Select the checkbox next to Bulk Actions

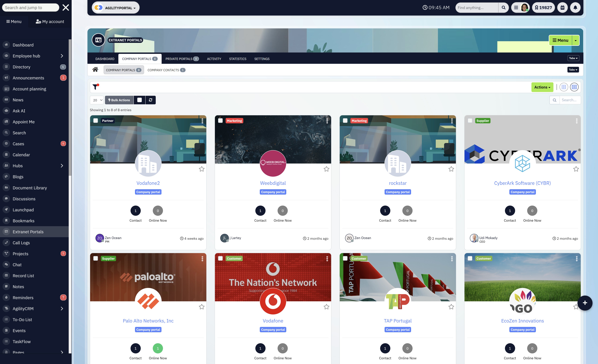139,100
